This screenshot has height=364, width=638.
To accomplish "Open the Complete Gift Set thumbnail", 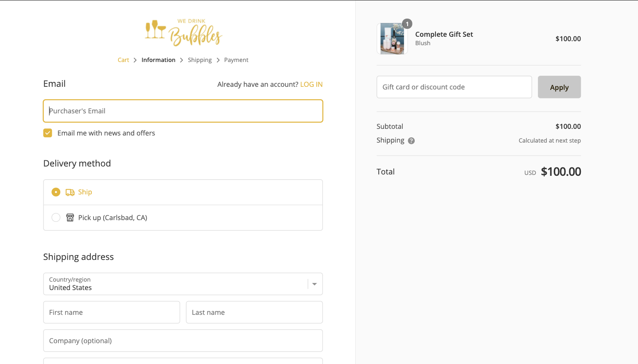I will point(392,39).
